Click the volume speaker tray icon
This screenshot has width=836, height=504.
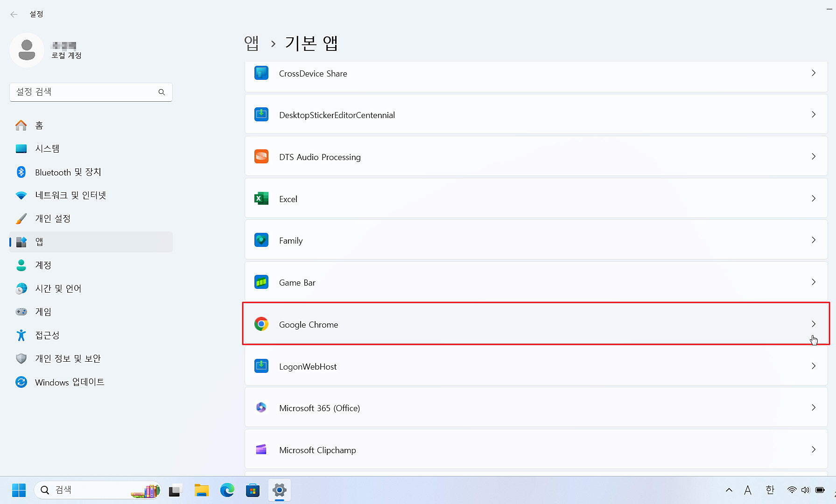click(806, 490)
